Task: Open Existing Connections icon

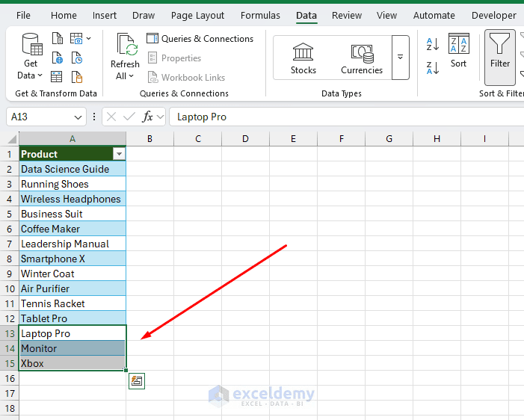Action: pos(77,77)
